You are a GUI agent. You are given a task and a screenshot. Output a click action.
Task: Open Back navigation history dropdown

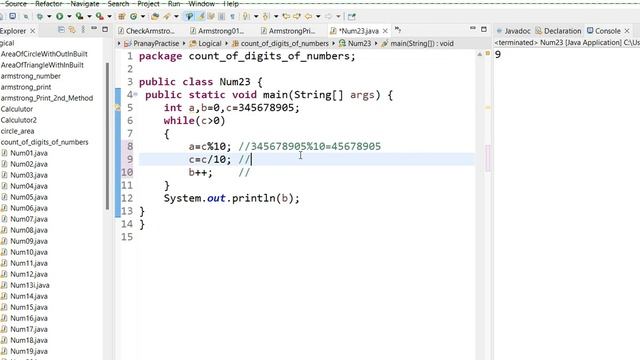click(x=318, y=16)
